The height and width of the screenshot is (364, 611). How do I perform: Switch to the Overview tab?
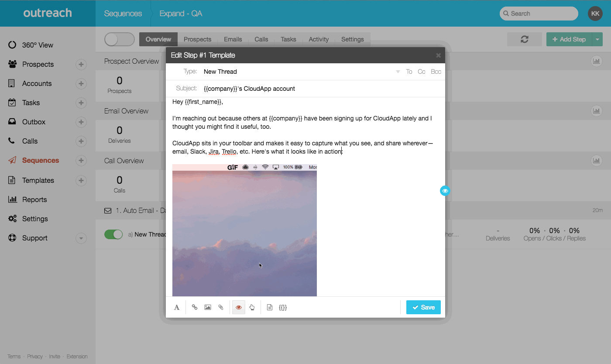(x=158, y=39)
